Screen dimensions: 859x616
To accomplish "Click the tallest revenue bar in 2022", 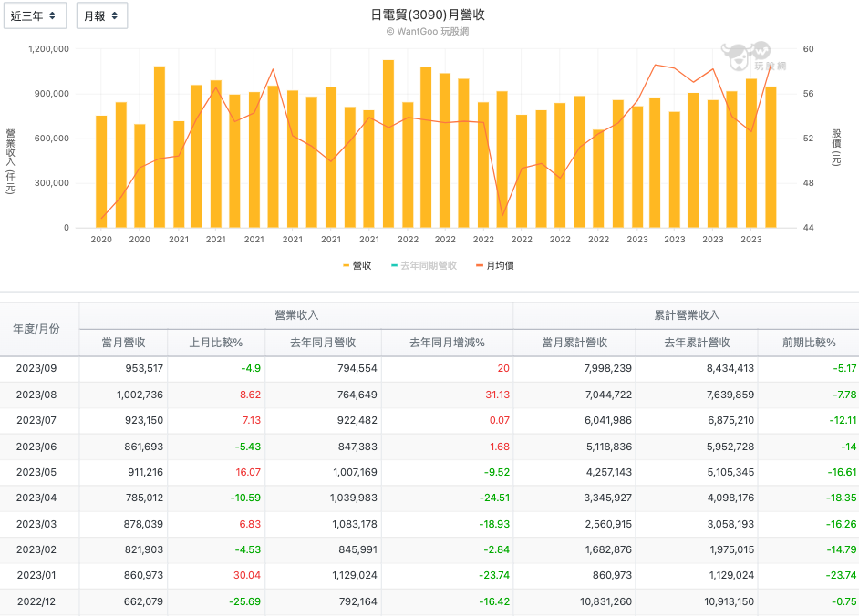I will pos(388,144).
